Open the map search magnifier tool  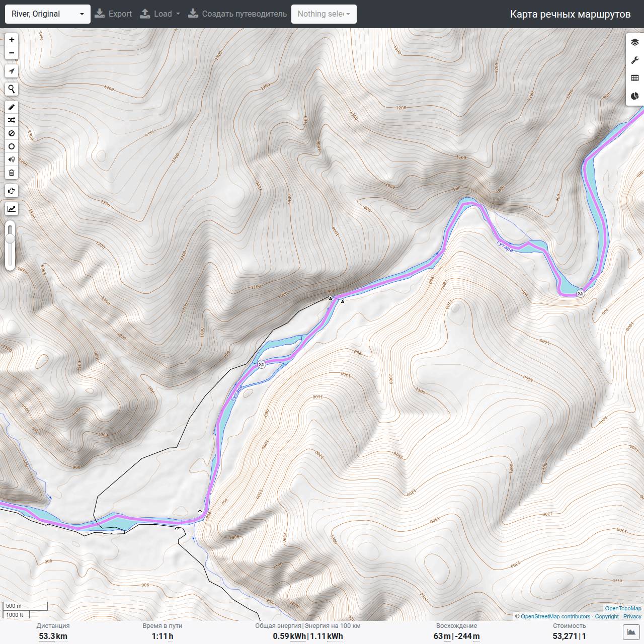(x=12, y=89)
